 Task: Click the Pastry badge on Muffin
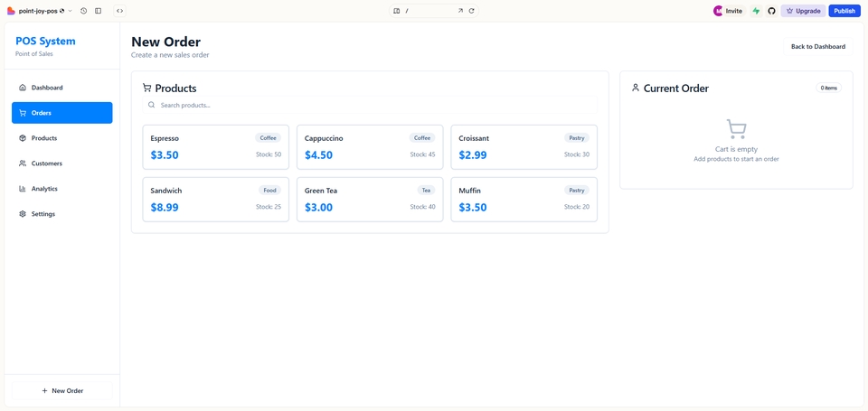577,191
